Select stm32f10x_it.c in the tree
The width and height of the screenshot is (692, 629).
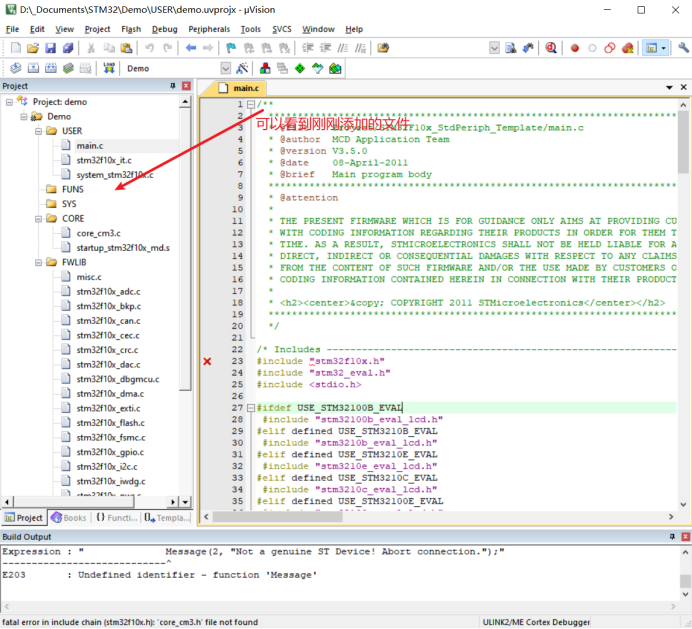[104, 160]
